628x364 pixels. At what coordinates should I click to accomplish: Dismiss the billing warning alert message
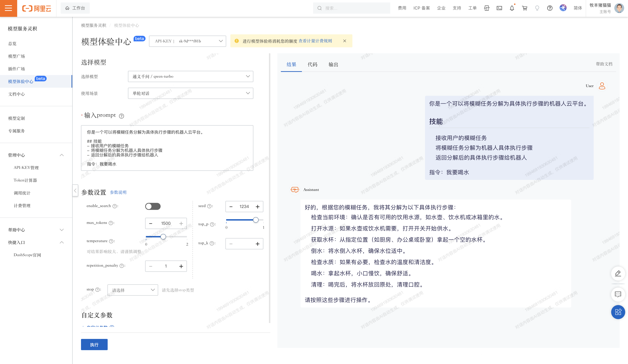345,41
